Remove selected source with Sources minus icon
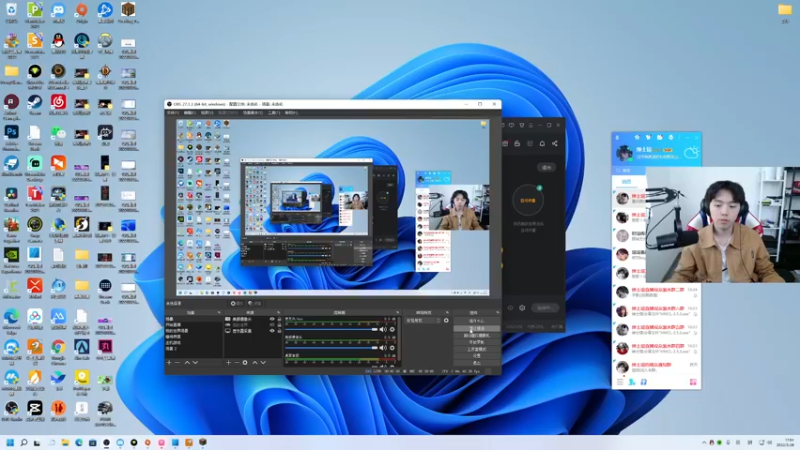Image resolution: width=800 pixels, height=450 pixels. (x=236, y=363)
